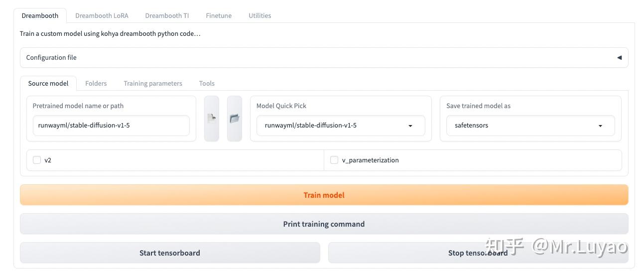The width and height of the screenshot is (644, 275).
Task: Open the Model Quick Pick dropdown
Action: click(x=341, y=126)
